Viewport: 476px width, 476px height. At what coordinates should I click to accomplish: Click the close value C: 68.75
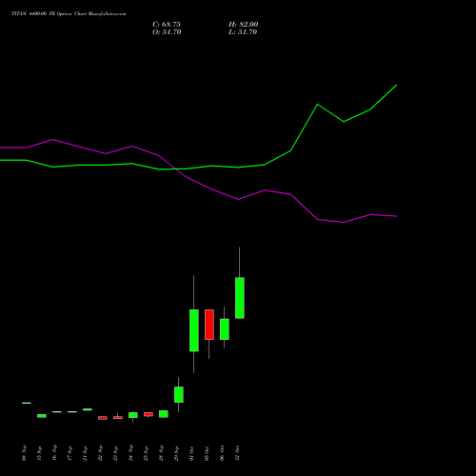167,25
